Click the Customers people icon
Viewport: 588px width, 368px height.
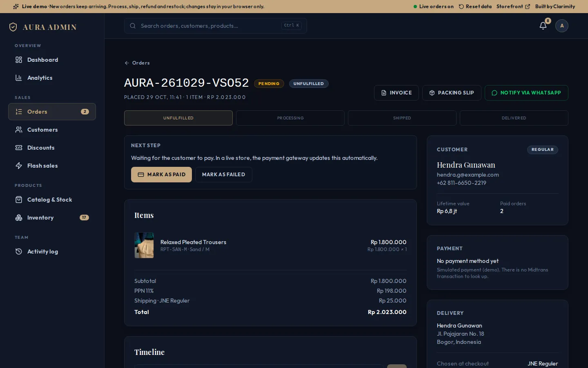coord(19,130)
